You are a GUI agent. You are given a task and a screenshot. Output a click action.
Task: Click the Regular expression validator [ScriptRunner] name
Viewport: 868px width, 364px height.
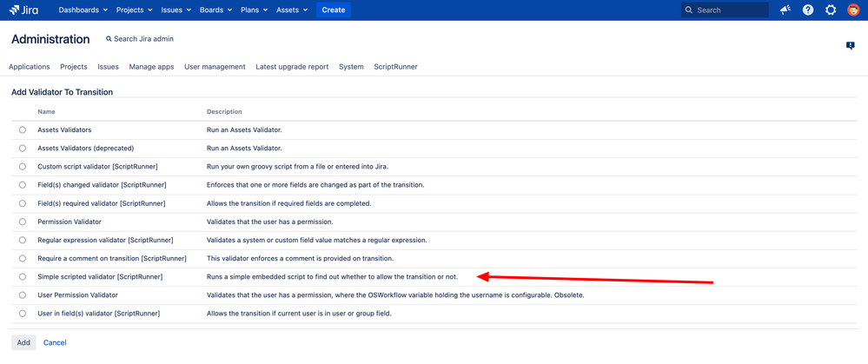click(106, 240)
